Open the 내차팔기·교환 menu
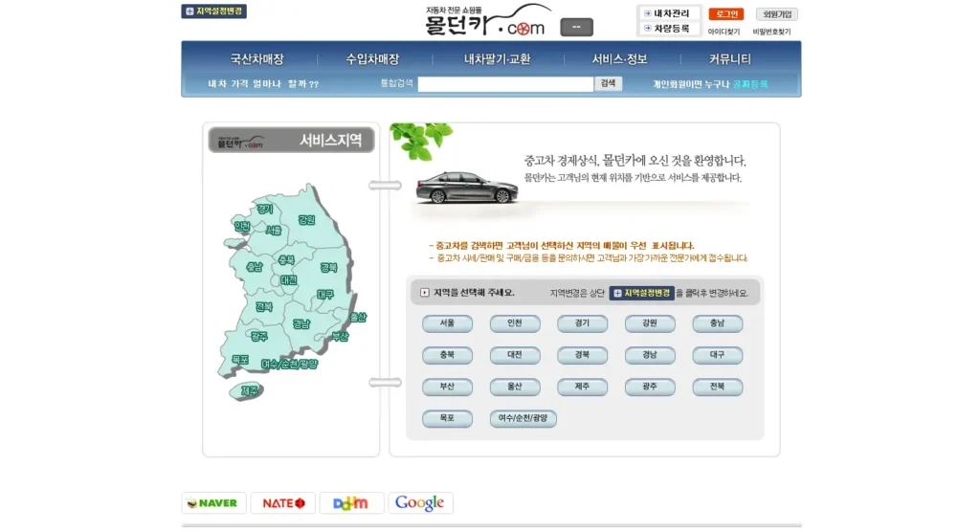Viewport: 980px width, 532px height. (497, 58)
